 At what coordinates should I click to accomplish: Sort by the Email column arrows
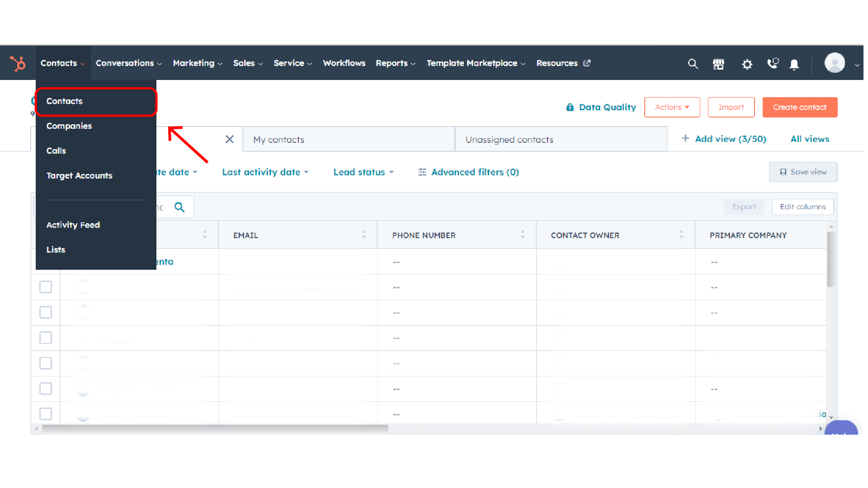point(363,234)
